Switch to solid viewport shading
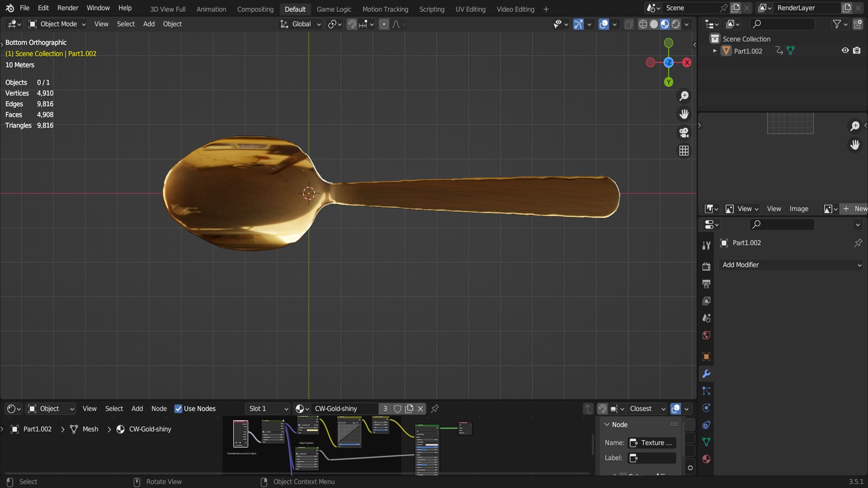Viewport: 868px width, 488px height. point(654,24)
